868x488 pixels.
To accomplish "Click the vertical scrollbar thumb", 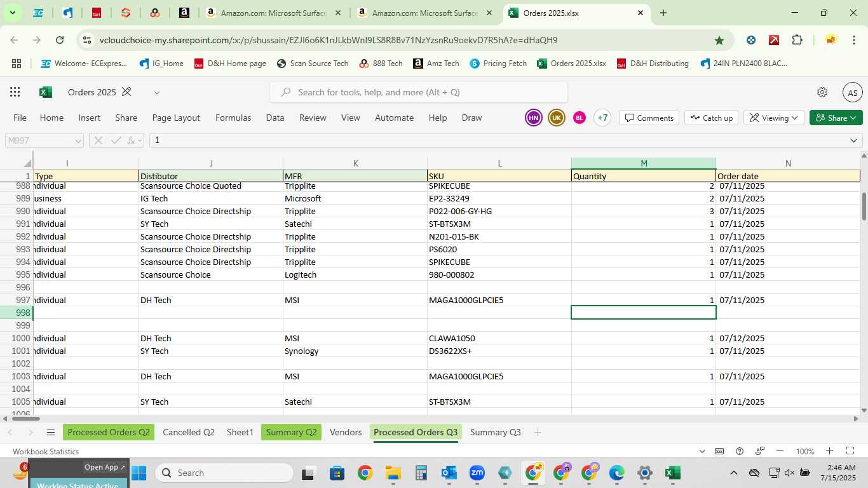I will 864,205.
